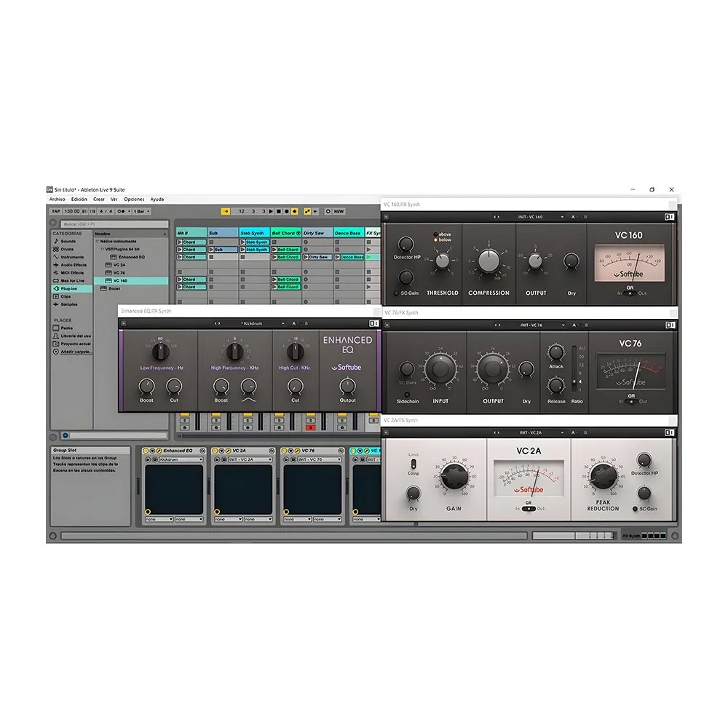
Task: Open the Opciones menu
Action: [x=134, y=199]
